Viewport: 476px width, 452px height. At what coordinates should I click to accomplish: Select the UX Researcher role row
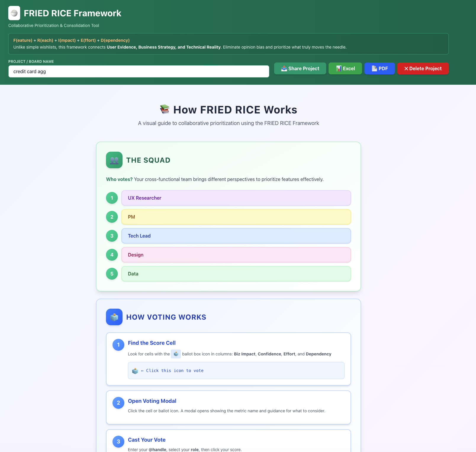click(236, 198)
